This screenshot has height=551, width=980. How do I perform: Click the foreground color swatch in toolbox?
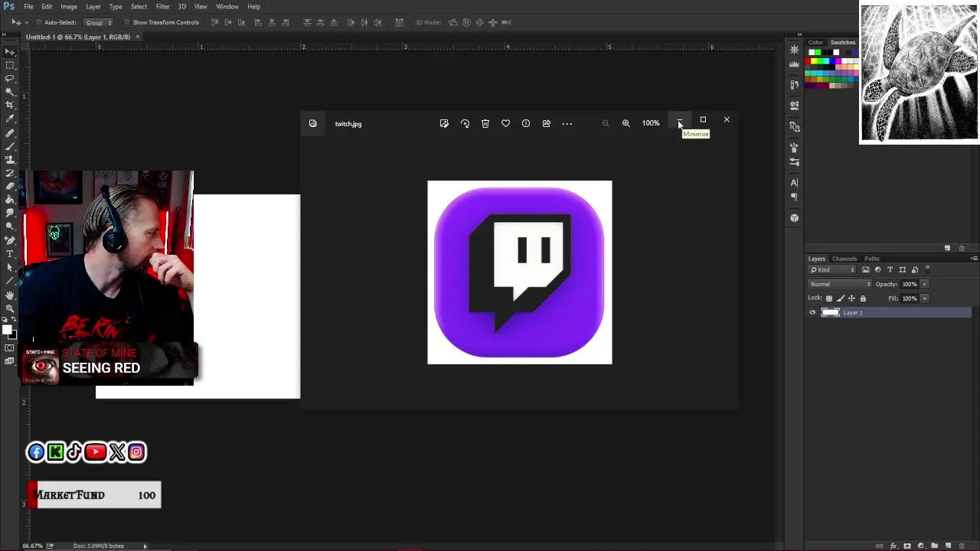8,330
